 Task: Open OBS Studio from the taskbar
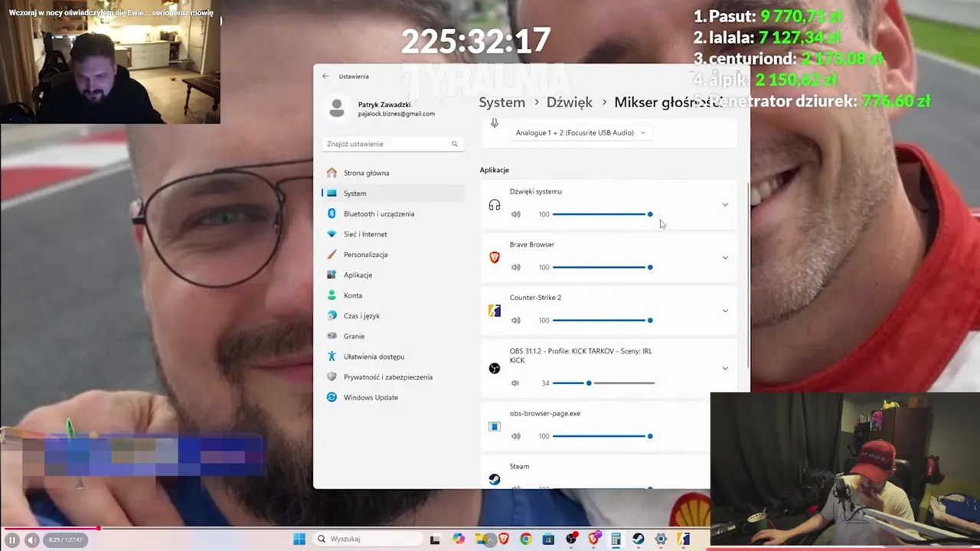click(571, 539)
